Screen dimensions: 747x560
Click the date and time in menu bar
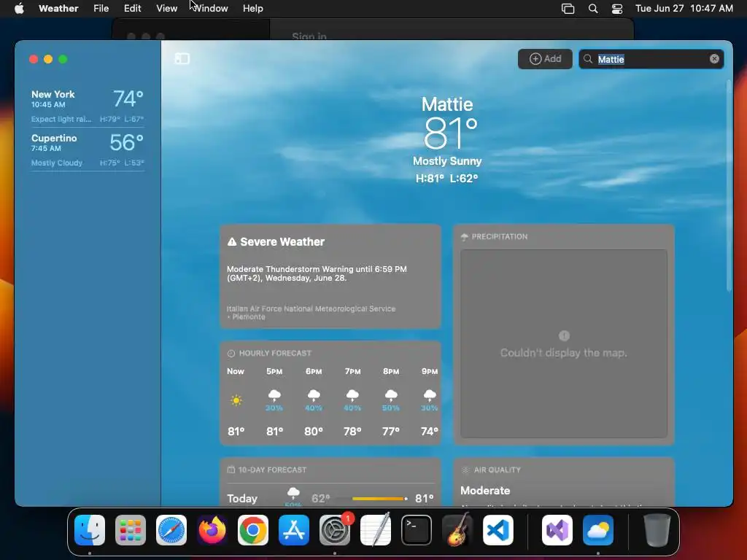684,9
